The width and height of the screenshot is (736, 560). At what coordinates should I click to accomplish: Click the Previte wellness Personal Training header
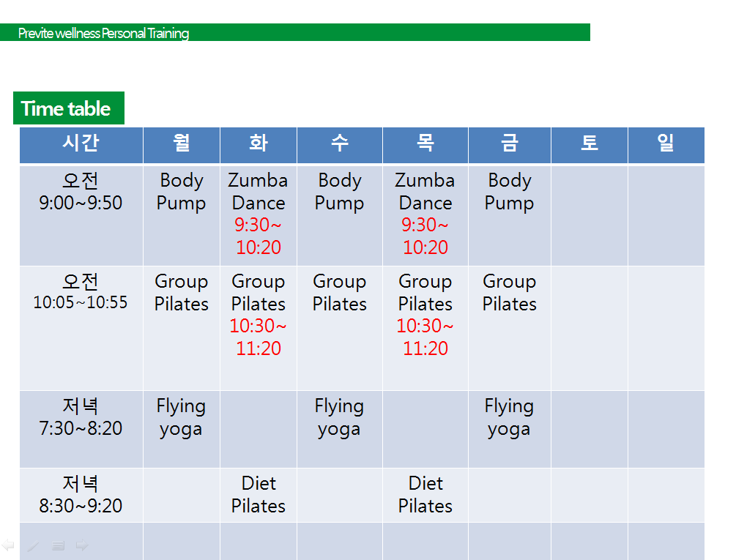[x=103, y=33]
